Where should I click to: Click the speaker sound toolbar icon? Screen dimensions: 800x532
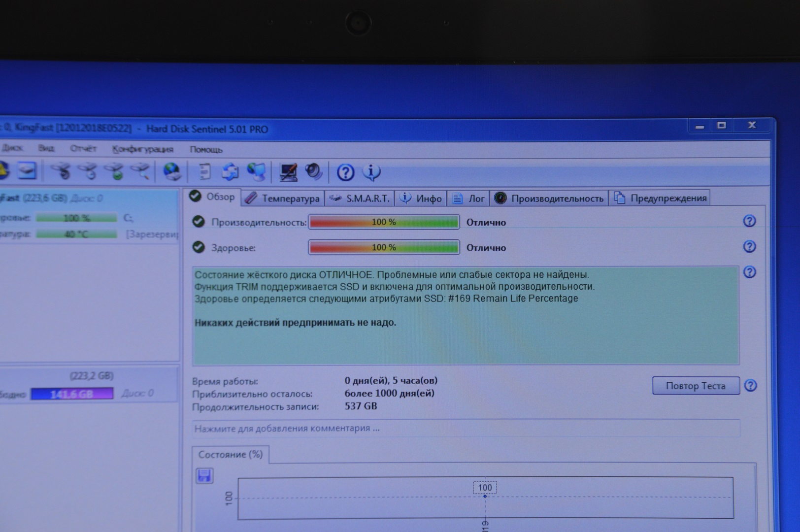(314, 172)
